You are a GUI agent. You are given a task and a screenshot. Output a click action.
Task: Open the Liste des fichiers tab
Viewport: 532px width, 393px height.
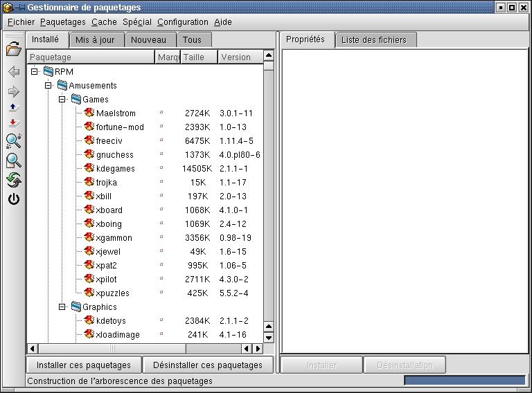pyautogui.click(x=374, y=40)
